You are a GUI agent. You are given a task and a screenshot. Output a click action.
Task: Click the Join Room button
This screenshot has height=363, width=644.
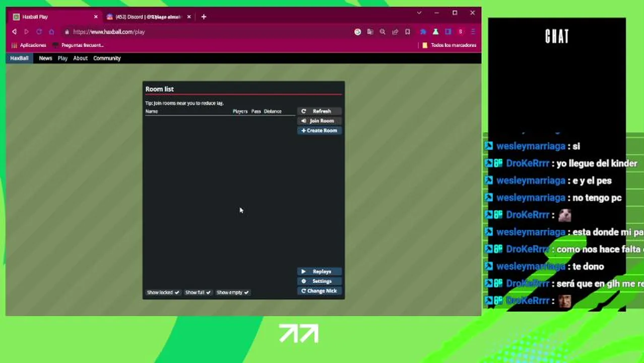319,120
